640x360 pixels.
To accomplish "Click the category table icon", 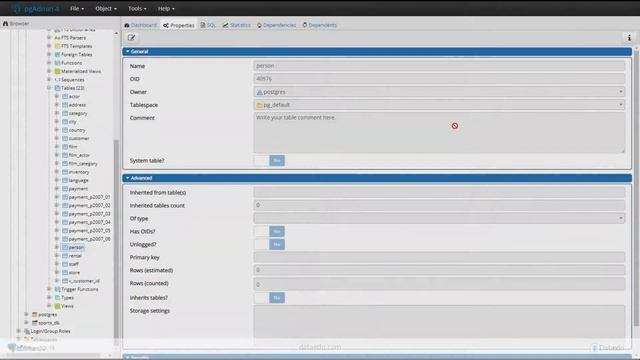I will [65, 113].
